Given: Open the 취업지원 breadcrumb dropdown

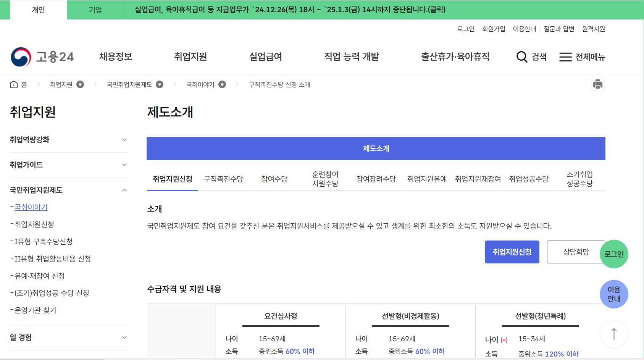Looking at the screenshot, I should pyautogui.click(x=80, y=84).
